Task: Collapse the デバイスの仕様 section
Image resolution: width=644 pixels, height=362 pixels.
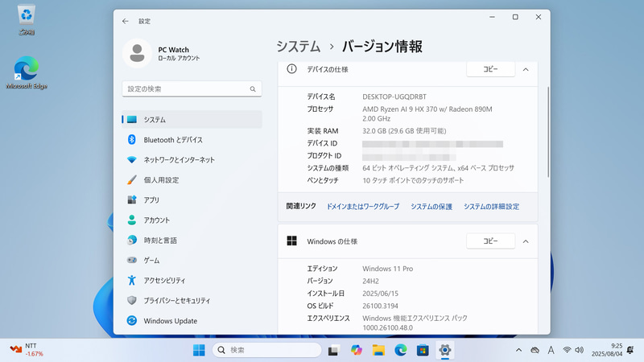Action: coord(526,69)
